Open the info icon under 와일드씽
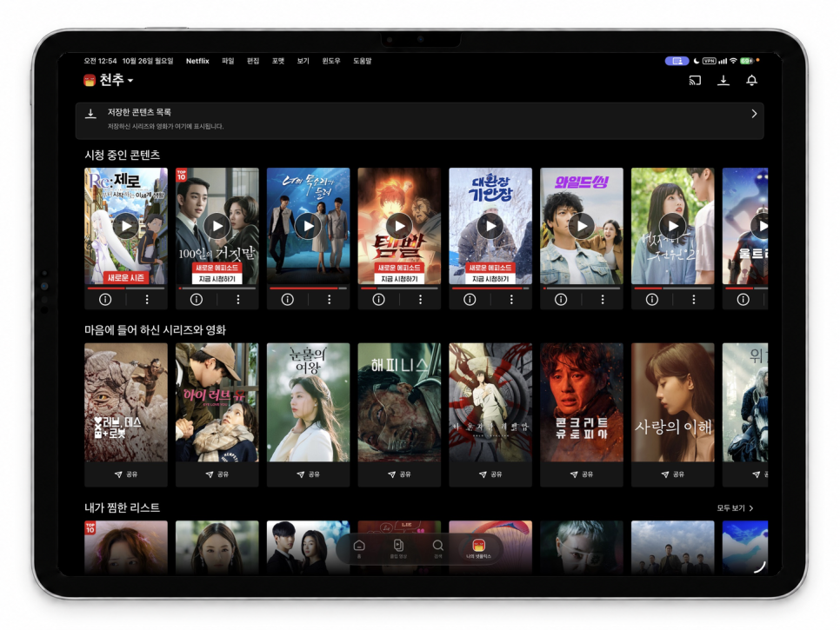 pyautogui.click(x=561, y=300)
